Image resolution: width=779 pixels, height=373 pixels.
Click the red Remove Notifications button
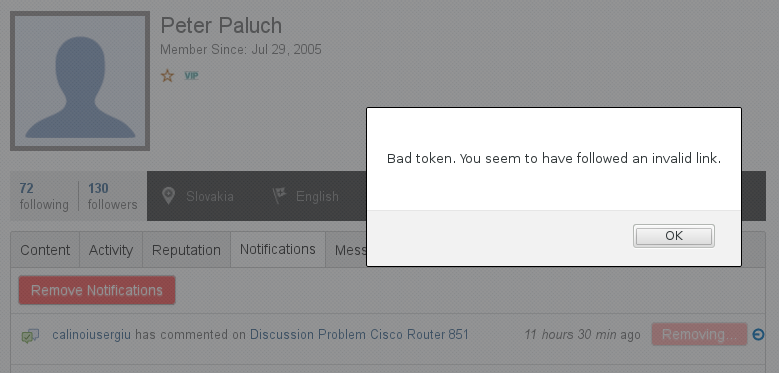point(97,291)
